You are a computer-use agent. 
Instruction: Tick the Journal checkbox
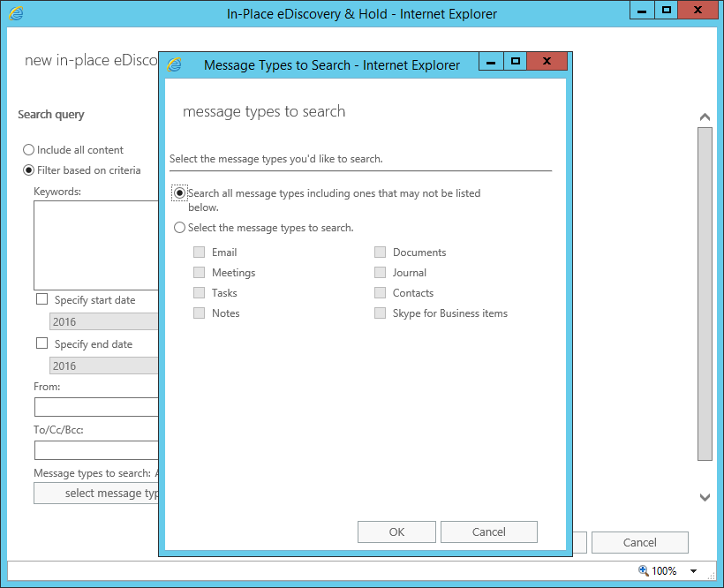[x=380, y=272]
